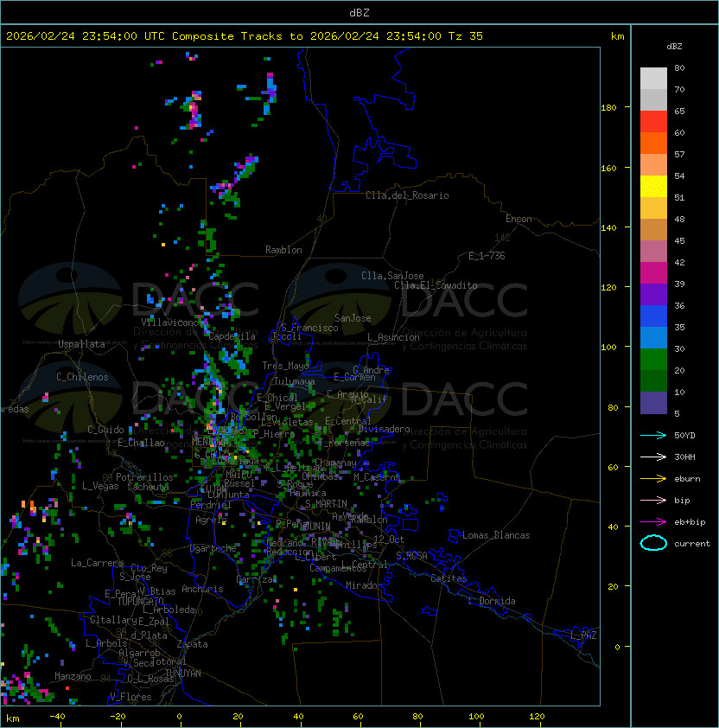Image resolution: width=719 pixels, height=728 pixels.
Task: Click the 'Ramblon' label near top center
Action: coord(283,250)
